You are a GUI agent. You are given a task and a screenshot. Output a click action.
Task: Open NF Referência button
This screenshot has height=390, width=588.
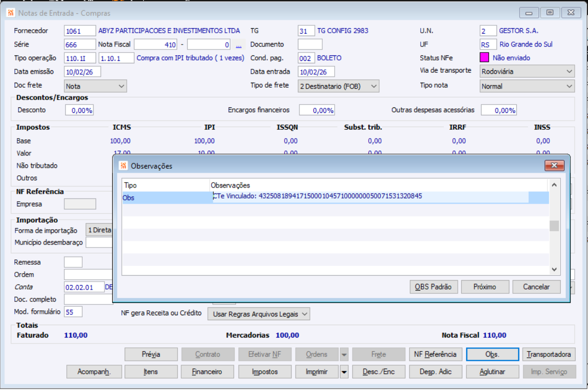point(435,354)
